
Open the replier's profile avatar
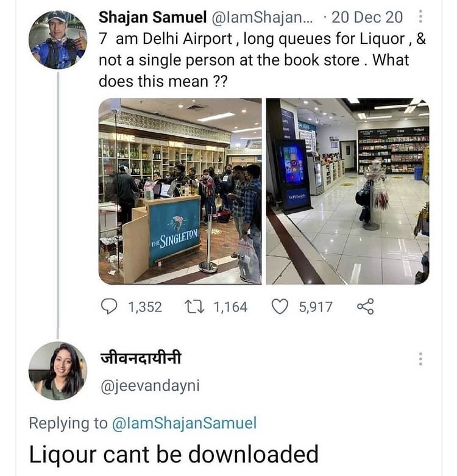pyautogui.click(x=58, y=371)
